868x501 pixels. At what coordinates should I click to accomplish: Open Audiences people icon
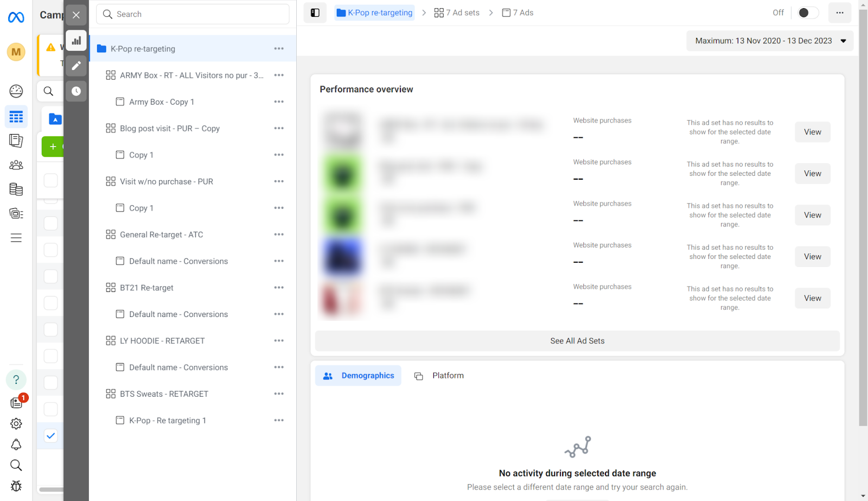[16, 165]
